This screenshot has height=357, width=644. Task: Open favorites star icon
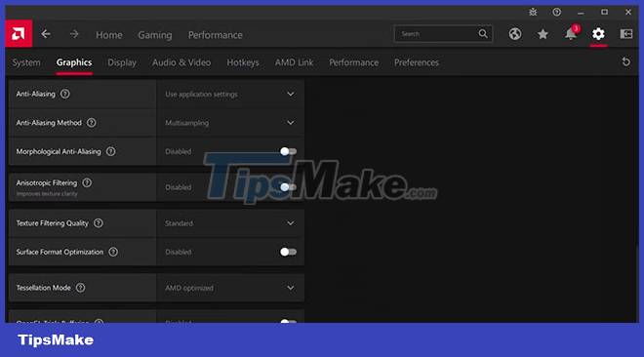(x=543, y=34)
